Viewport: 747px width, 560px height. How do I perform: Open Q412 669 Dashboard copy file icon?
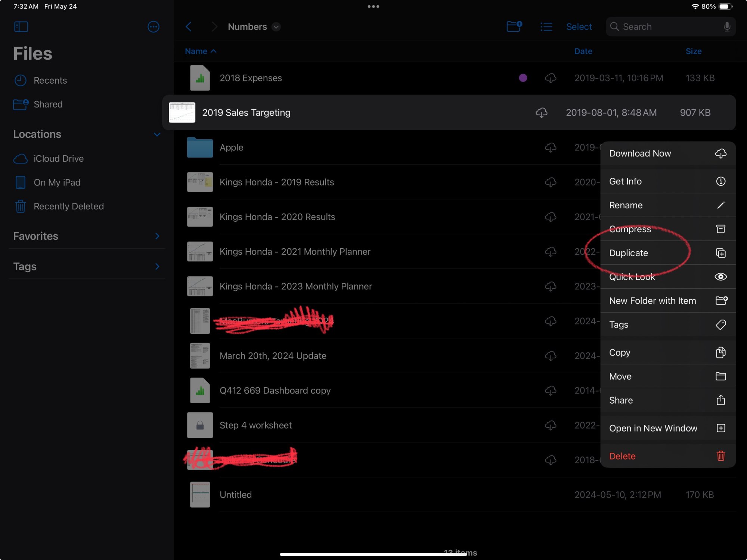click(200, 390)
